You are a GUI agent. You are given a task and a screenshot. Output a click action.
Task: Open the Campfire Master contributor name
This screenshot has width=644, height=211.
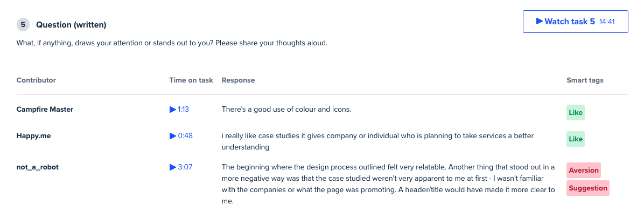[45, 110]
